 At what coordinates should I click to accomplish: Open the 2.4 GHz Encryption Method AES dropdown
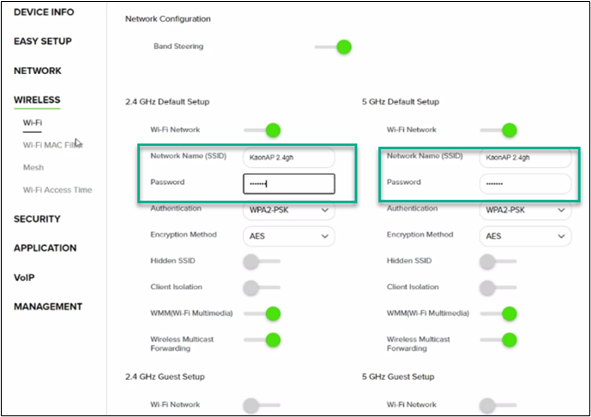click(x=289, y=236)
